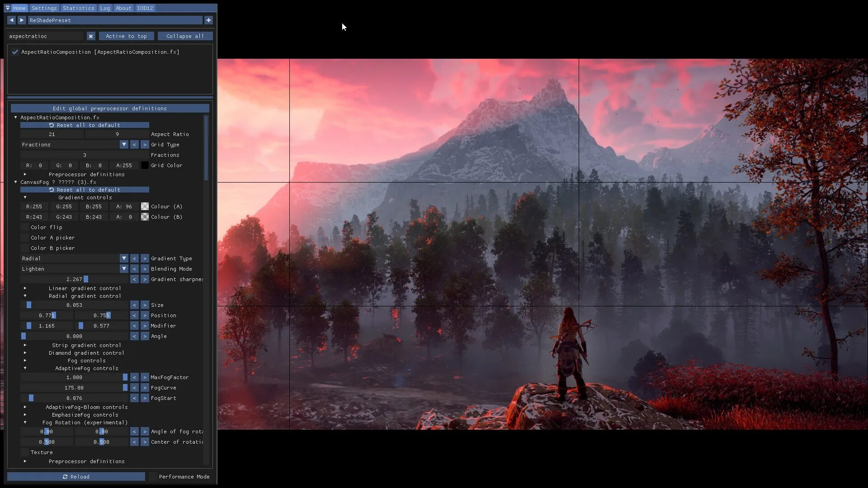Screen dimensions: 868x488
Task: Click the next preset arrow icon
Action: coord(22,20)
